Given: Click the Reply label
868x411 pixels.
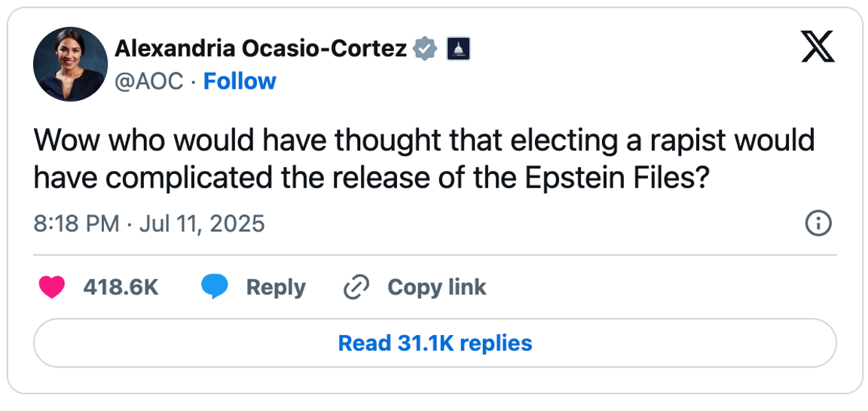Looking at the screenshot, I should coord(276,287).
